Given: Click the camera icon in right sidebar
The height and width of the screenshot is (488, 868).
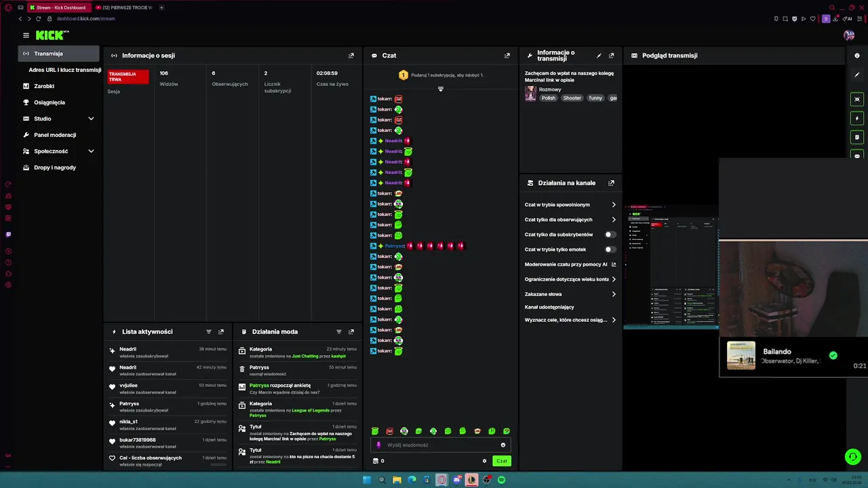Looking at the screenshot, I should point(857,100).
